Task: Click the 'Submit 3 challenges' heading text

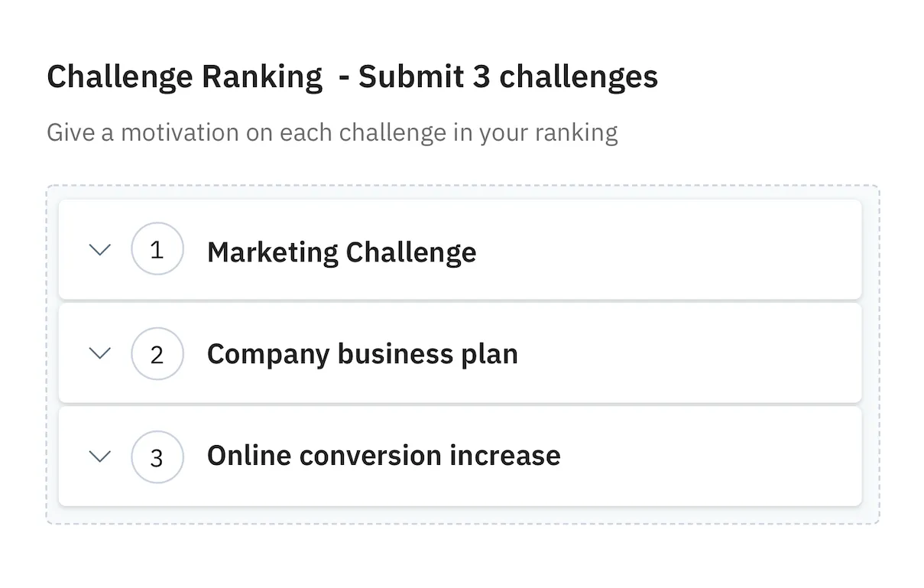Action: tap(507, 77)
